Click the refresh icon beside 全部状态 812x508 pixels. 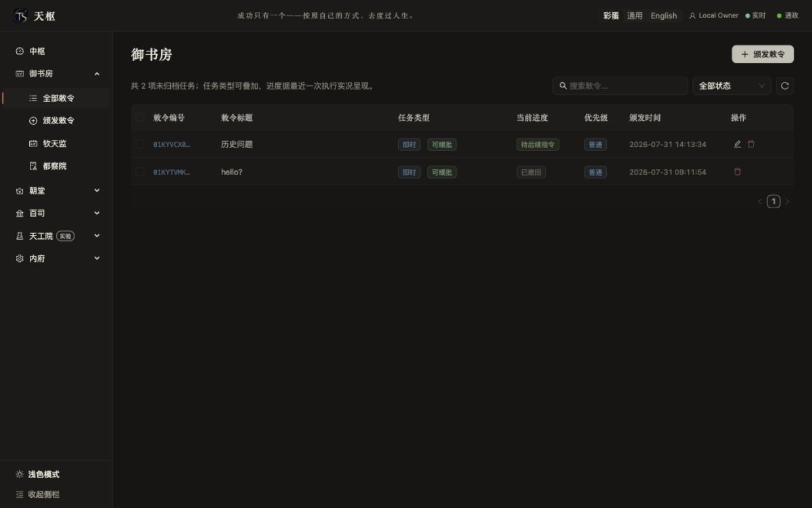click(x=785, y=86)
